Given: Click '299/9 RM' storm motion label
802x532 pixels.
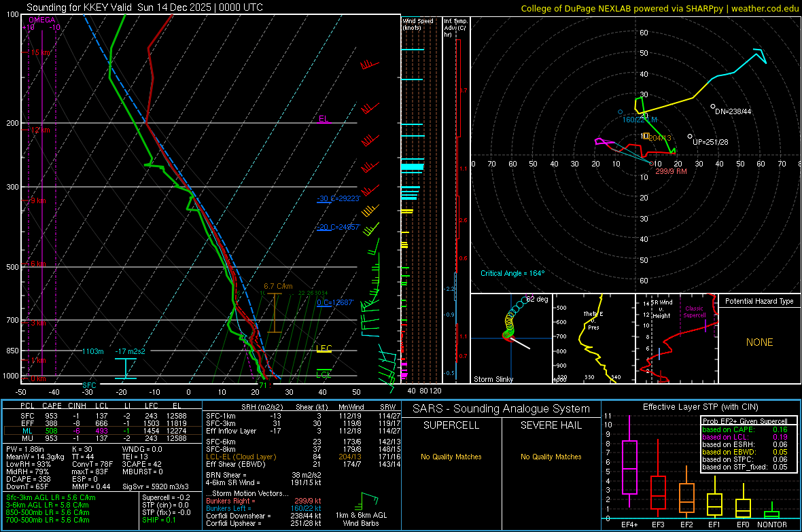Looking at the screenshot, I should (x=671, y=171).
